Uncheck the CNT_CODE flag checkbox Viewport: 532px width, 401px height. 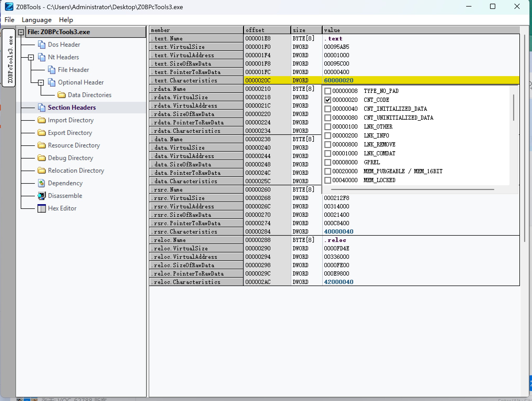[328, 100]
